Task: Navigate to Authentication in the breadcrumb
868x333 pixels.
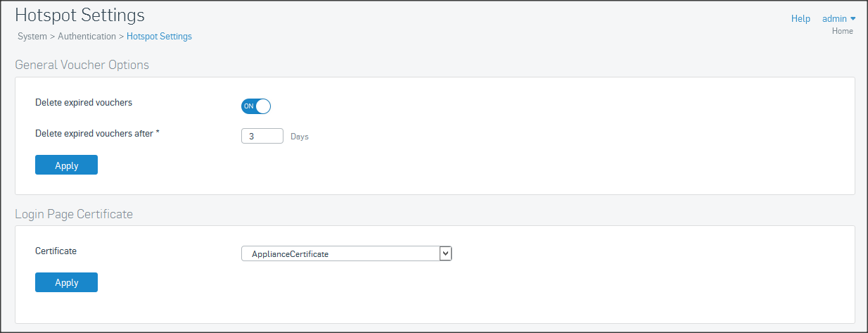Action: point(87,36)
